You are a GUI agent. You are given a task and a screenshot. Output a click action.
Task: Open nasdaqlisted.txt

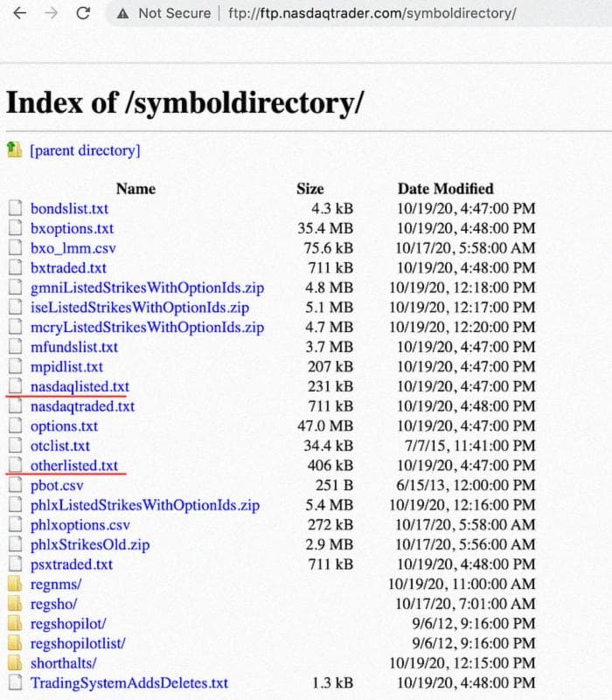click(80, 386)
